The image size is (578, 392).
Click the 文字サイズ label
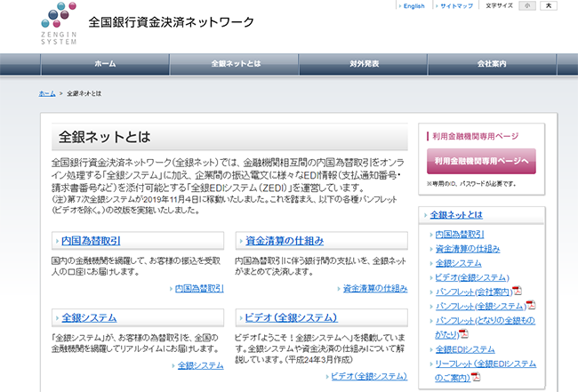[x=499, y=5]
